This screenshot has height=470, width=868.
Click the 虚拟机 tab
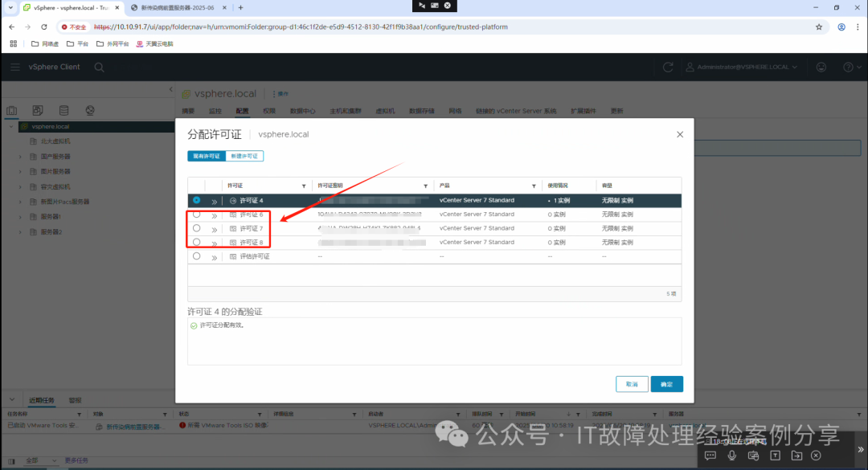coord(385,111)
